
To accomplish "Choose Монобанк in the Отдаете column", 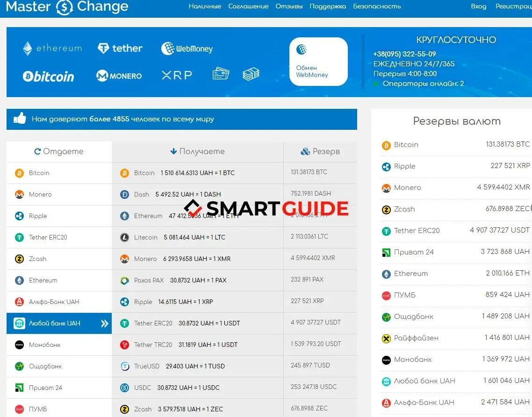I will (44, 345).
